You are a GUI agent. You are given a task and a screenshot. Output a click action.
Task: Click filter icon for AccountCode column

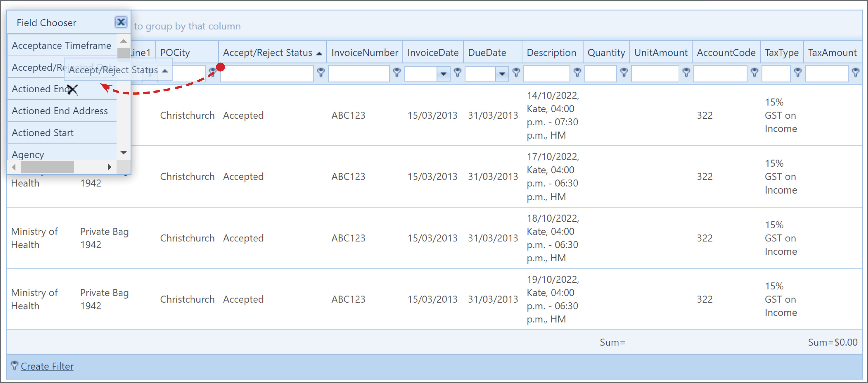click(x=754, y=72)
